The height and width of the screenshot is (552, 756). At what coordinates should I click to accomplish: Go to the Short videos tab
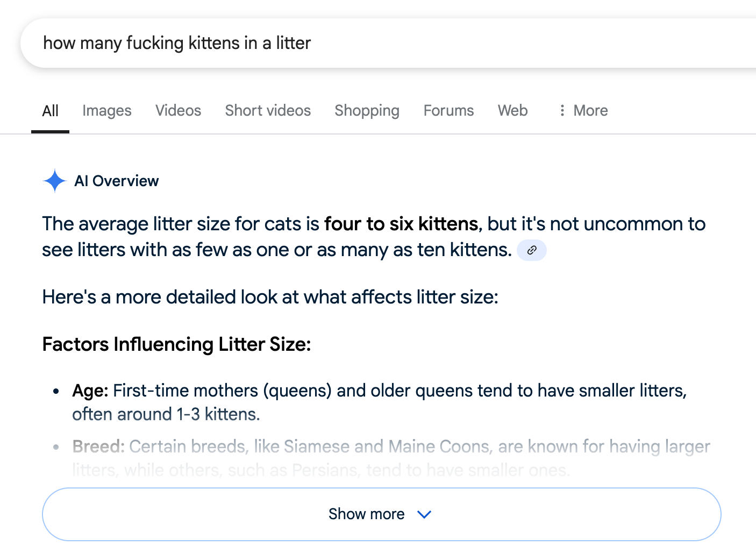pyautogui.click(x=268, y=111)
